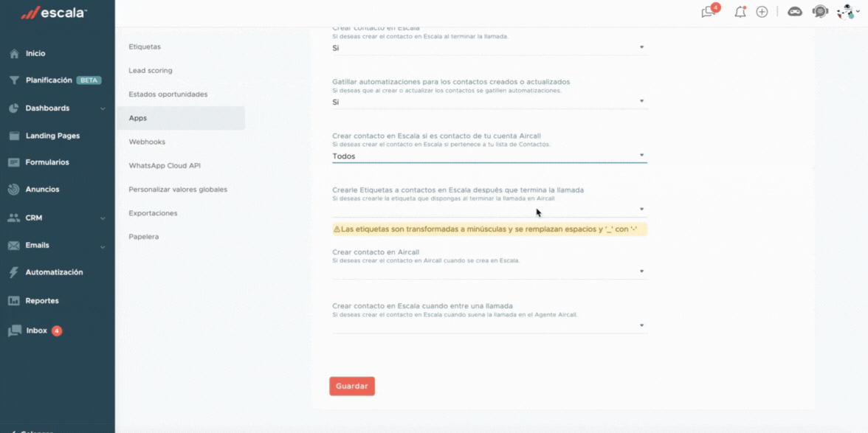This screenshot has height=433, width=868.
Task: Open the 'Crear contacto en Aircall' dropdown
Action: 489,271
